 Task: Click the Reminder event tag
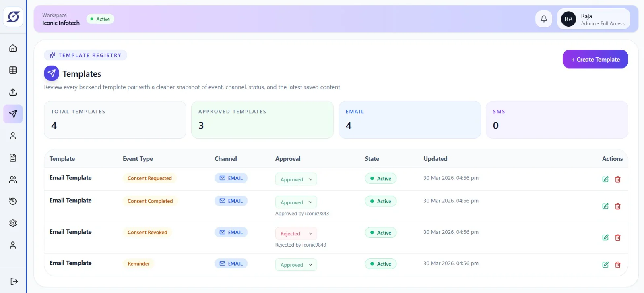point(138,264)
